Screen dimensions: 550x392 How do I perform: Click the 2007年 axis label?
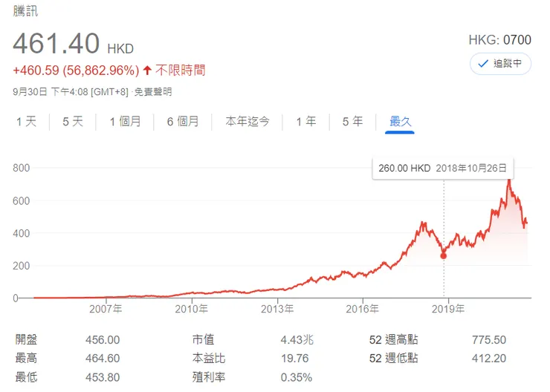click(106, 309)
